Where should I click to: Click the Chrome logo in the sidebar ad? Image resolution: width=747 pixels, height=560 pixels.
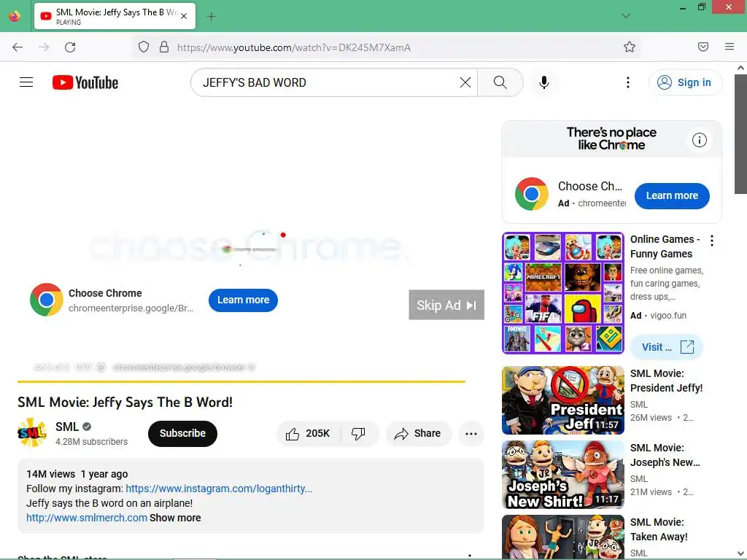[x=532, y=194]
